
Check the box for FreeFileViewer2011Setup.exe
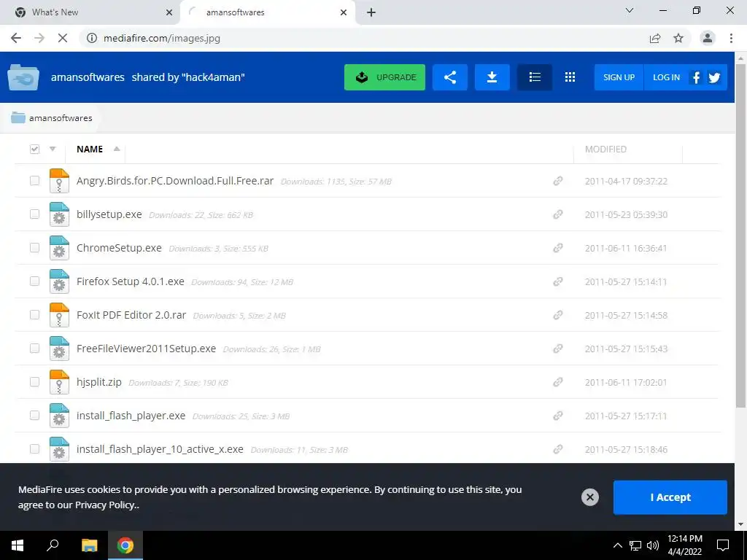tap(34, 348)
